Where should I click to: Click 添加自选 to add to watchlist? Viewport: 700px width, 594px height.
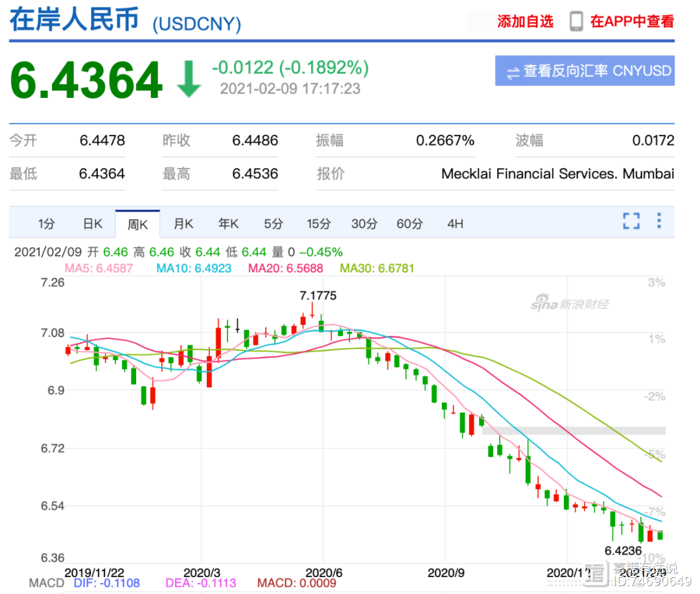[526, 21]
